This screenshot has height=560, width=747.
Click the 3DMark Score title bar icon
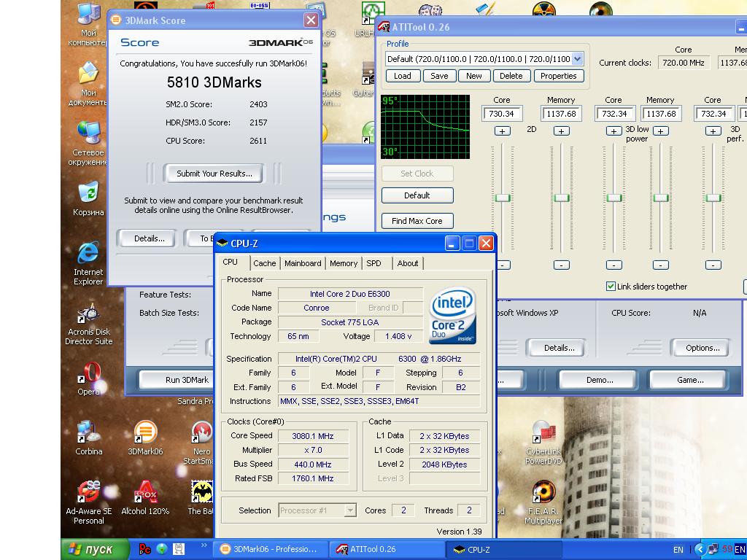(x=116, y=20)
